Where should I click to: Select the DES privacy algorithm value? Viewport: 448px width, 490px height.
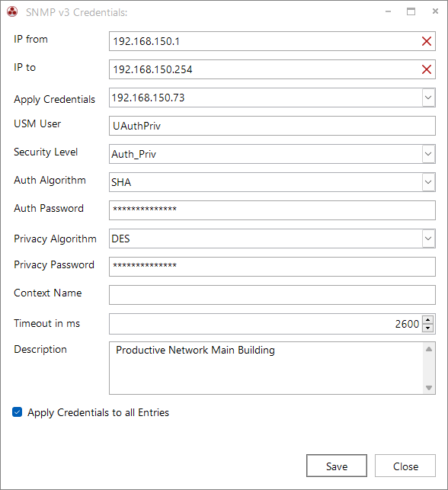[x=120, y=239]
